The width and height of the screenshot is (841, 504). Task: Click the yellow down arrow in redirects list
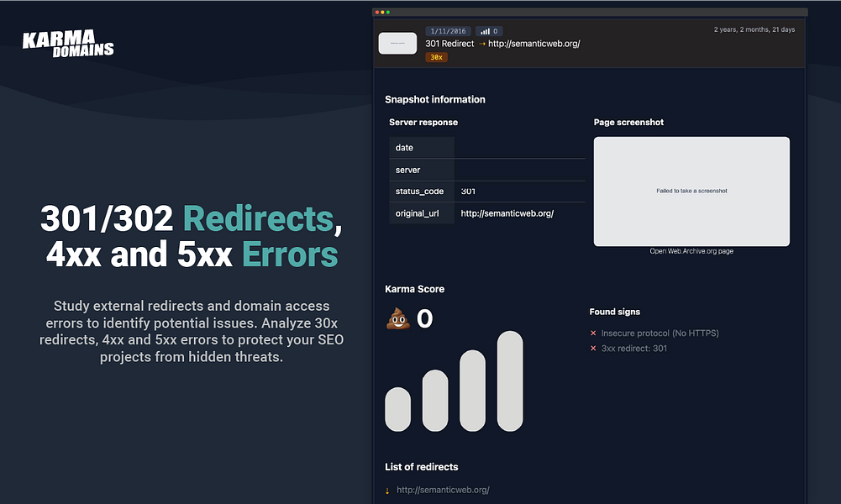[x=387, y=491]
